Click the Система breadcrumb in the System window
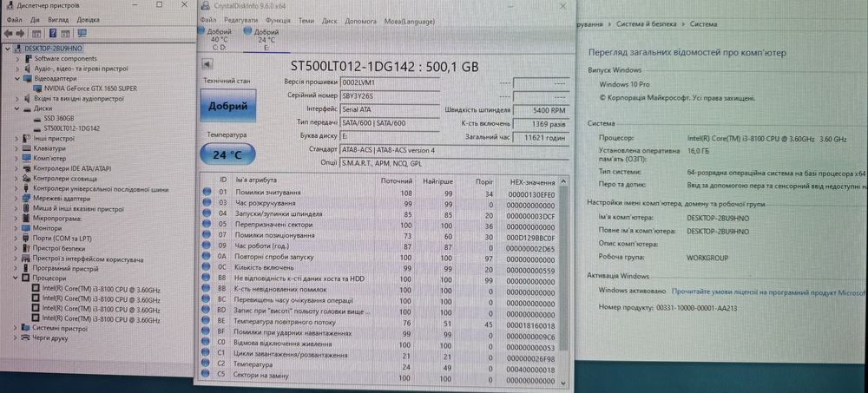Screen dimensions: 868x393 704,24
